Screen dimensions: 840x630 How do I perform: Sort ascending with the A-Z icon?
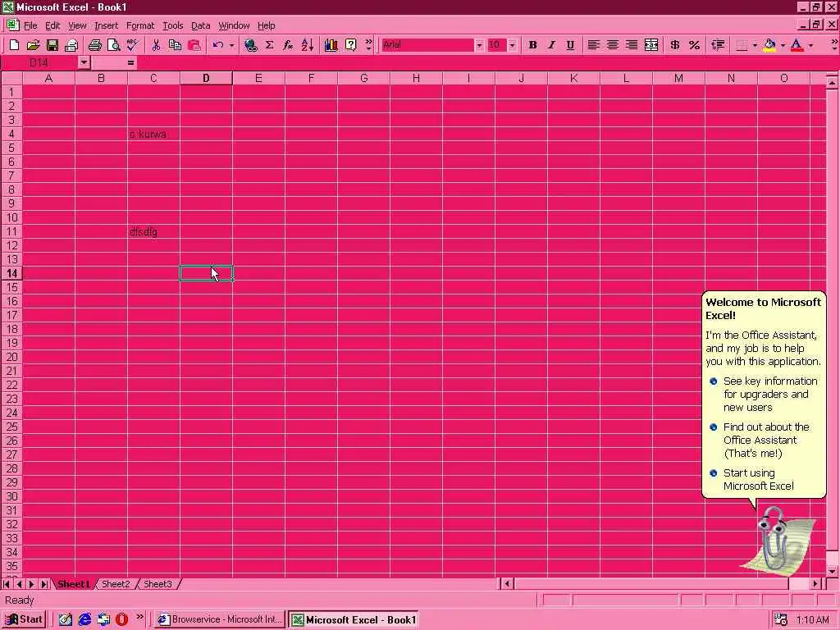308,45
